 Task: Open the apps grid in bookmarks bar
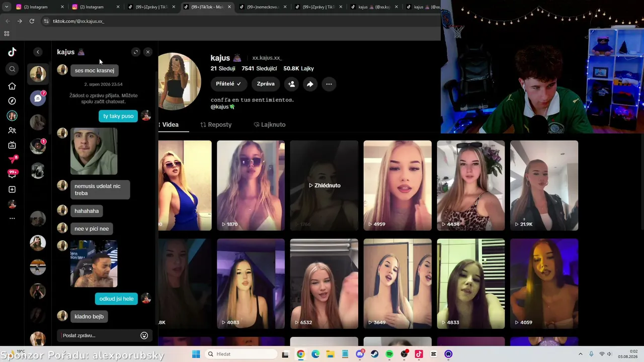pyautogui.click(x=7, y=34)
